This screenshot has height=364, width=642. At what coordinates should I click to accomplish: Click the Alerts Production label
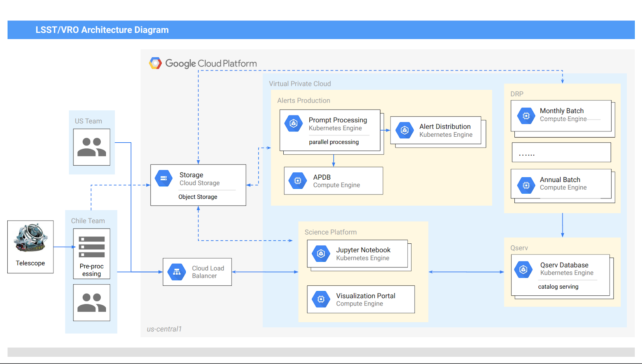[x=304, y=101]
